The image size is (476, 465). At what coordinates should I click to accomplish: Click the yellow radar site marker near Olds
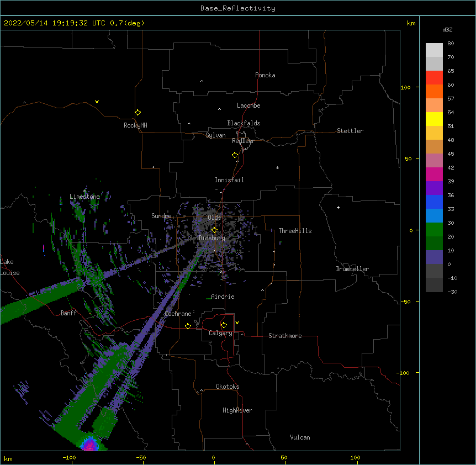point(214,230)
